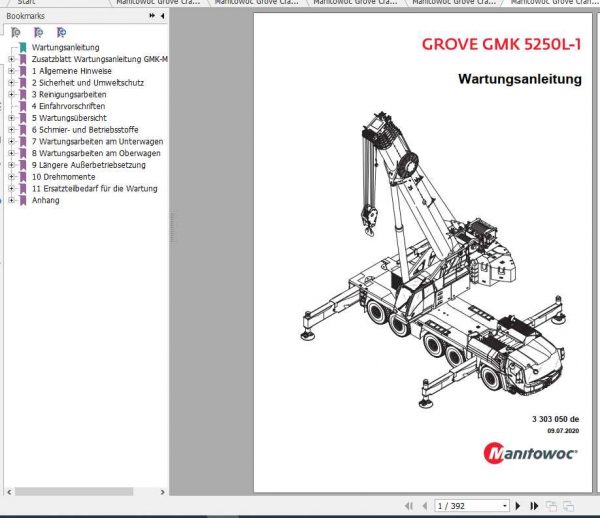Expand the Anhang bookmark
The width and height of the screenshot is (600, 518).
(x=11, y=200)
